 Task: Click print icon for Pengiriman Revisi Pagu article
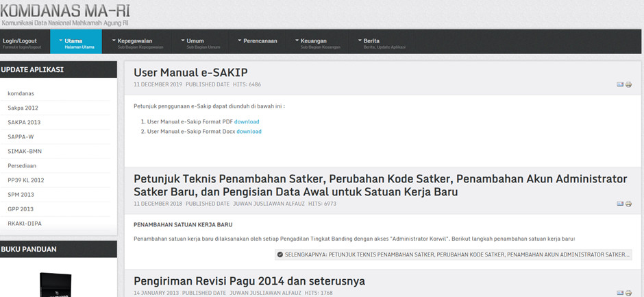click(628, 293)
